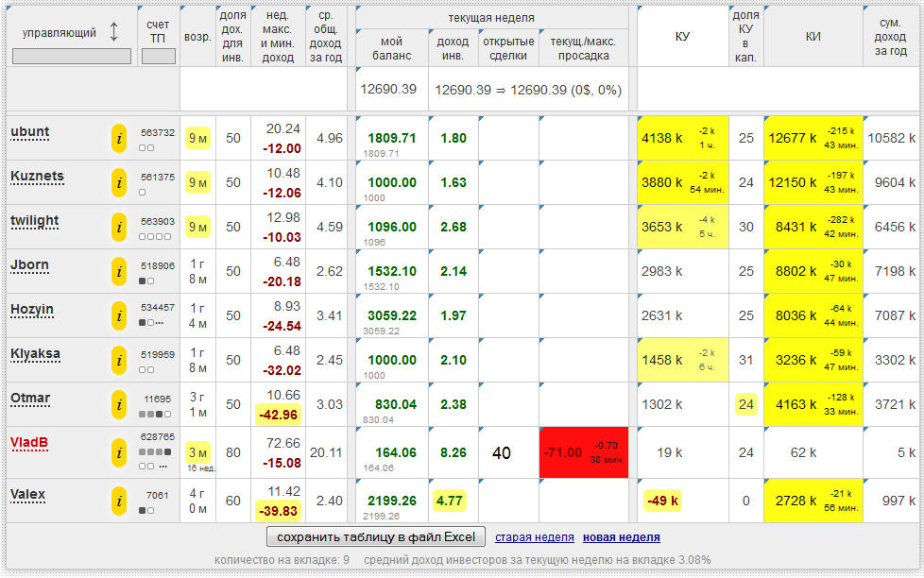The width and height of the screenshot is (924, 578).
Task: Click Valex balance 2199.26
Action: (x=392, y=501)
